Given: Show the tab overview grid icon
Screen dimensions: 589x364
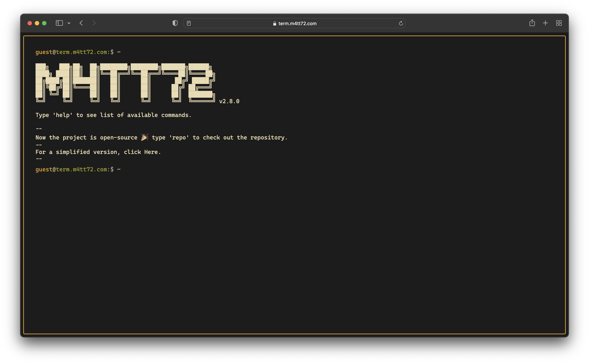Looking at the screenshot, I should (559, 23).
